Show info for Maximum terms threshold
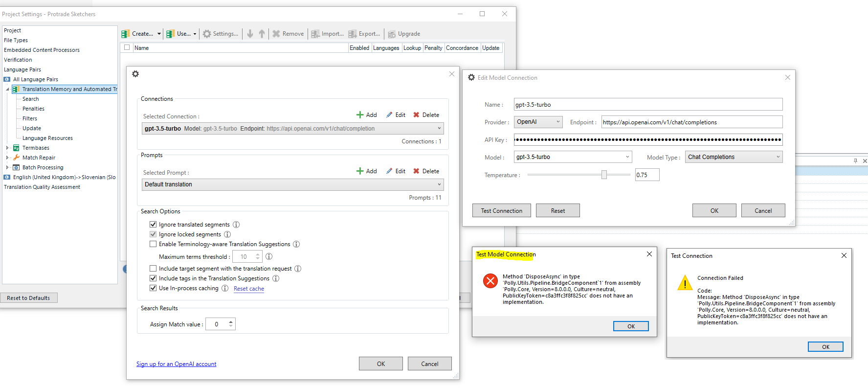Viewport: 868px width, 388px height. [x=269, y=256]
